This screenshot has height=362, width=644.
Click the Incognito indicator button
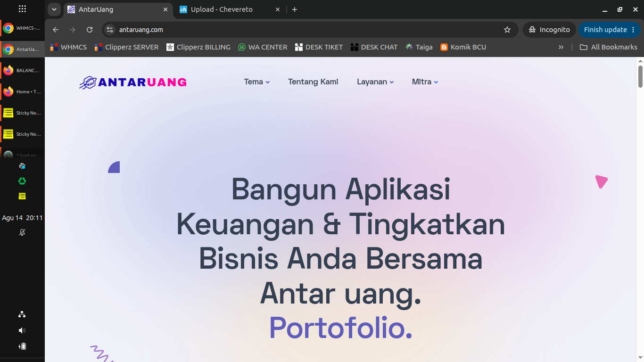549,30
